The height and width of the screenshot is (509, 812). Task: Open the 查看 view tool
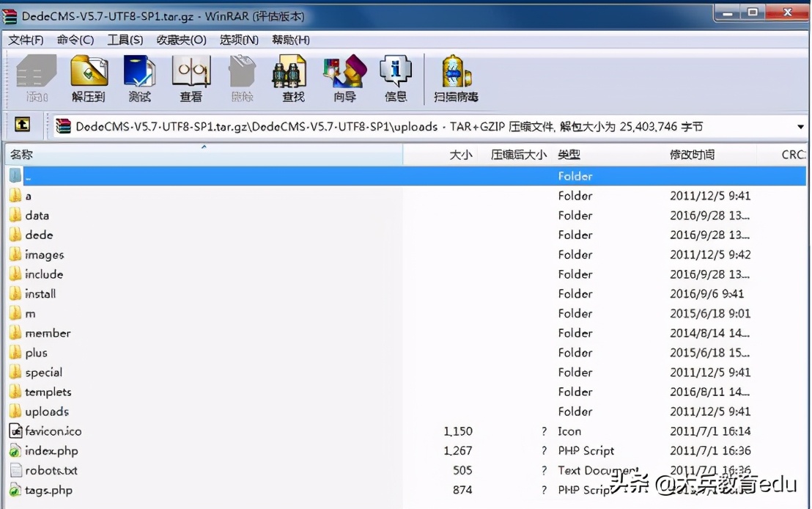coord(191,76)
